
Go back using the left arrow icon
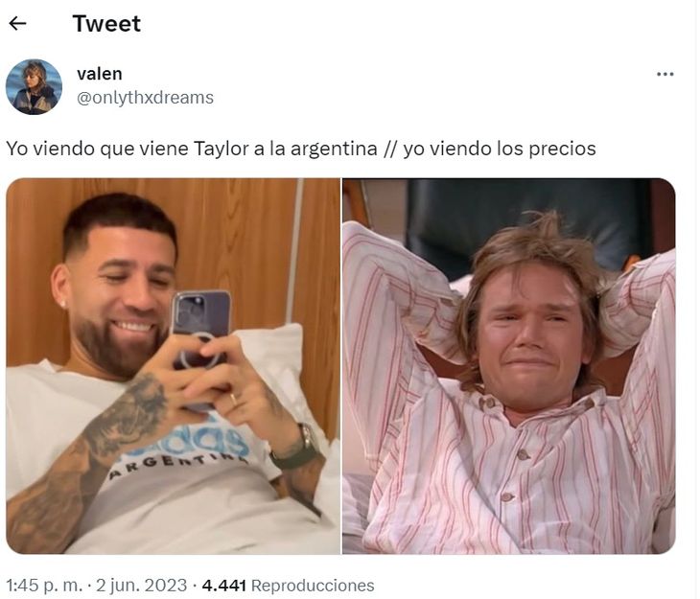click(x=18, y=23)
